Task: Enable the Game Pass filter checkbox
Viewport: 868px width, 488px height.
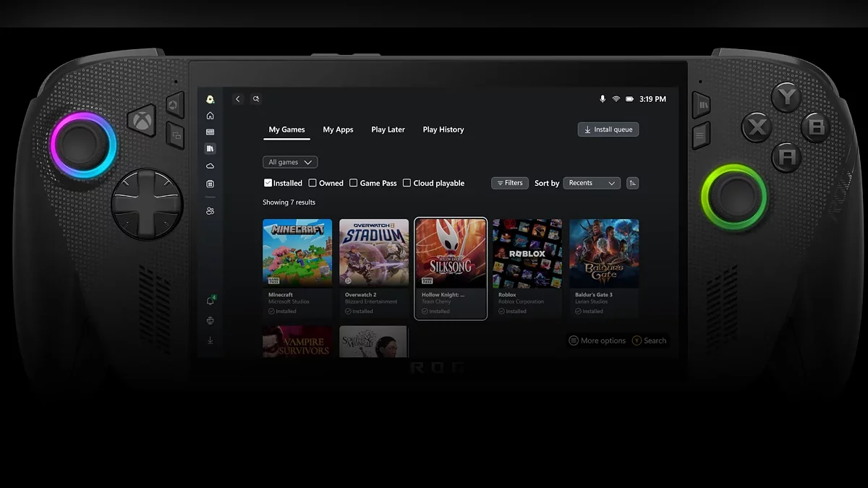Action: tap(353, 183)
